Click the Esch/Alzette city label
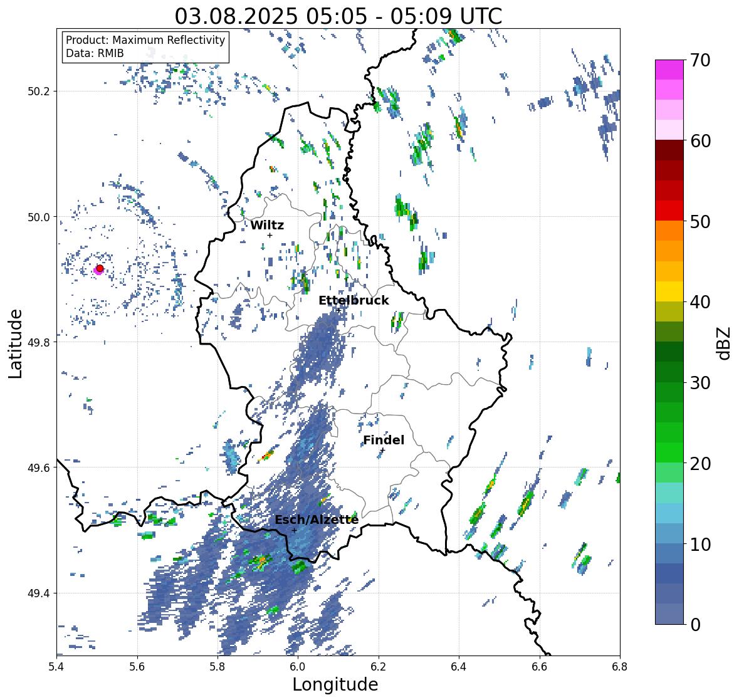 [x=317, y=520]
